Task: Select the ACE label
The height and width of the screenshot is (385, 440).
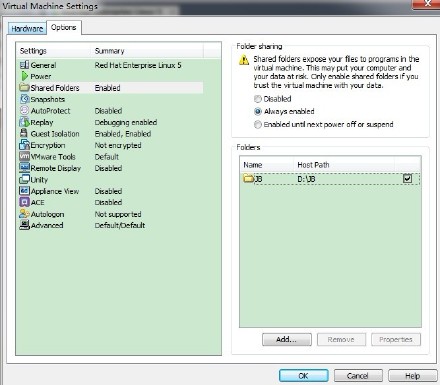Action: coord(38,202)
